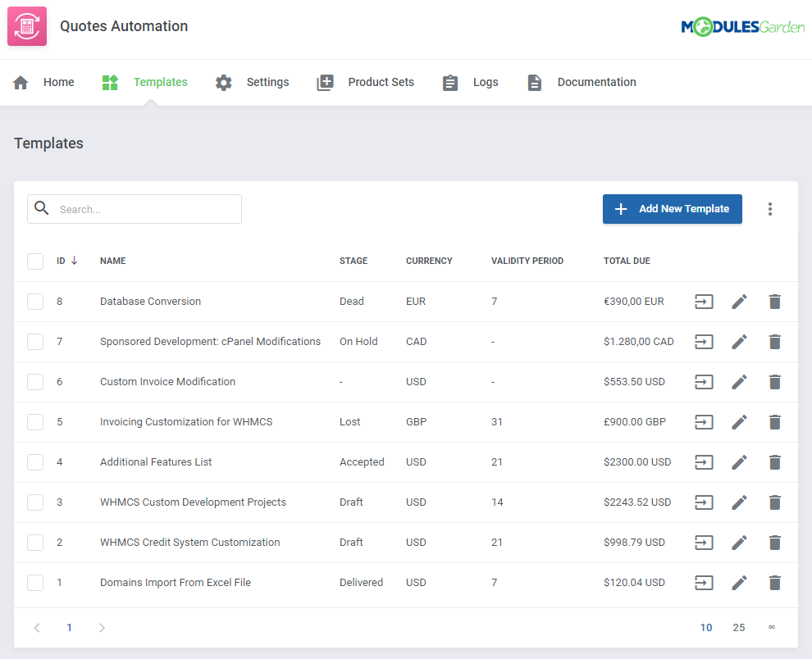Use template icon for Custom Invoice Modification
This screenshot has width=812, height=659.
tap(704, 382)
